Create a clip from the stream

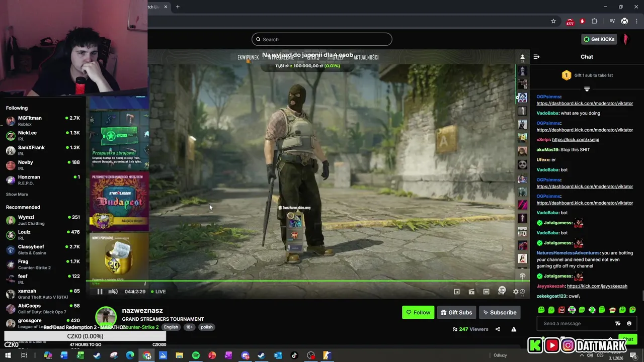(471, 292)
